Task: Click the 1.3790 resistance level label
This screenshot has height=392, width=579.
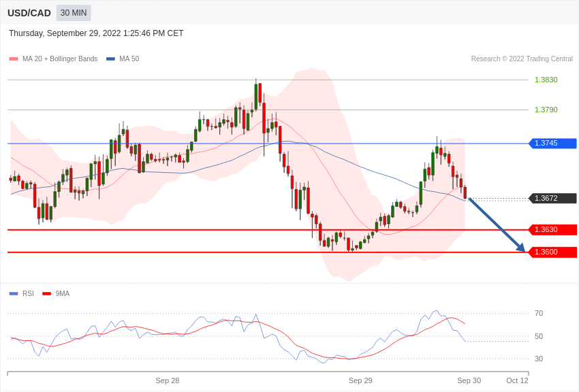Action: coord(546,110)
